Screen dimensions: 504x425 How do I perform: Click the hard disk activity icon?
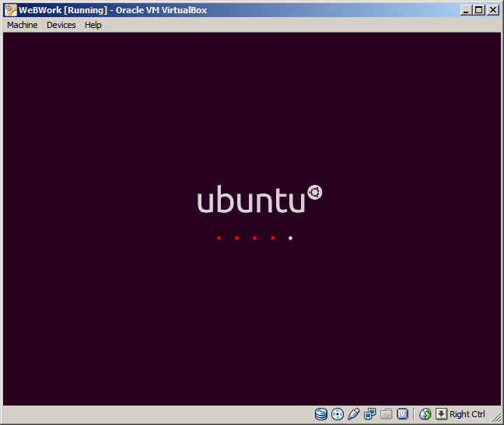(x=321, y=414)
